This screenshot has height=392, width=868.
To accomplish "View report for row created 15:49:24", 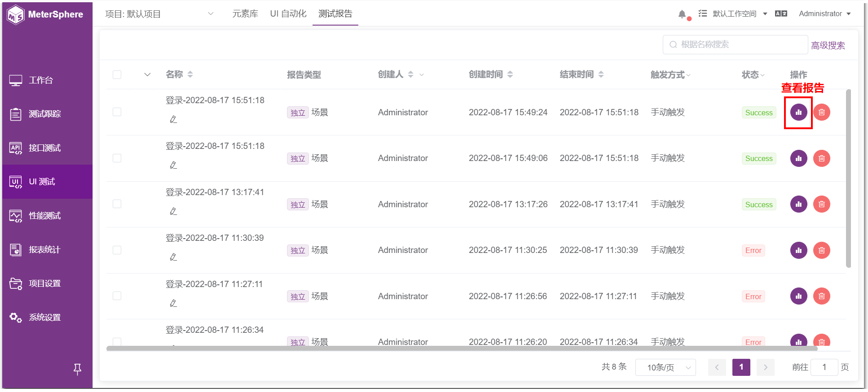I will click(798, 112).
